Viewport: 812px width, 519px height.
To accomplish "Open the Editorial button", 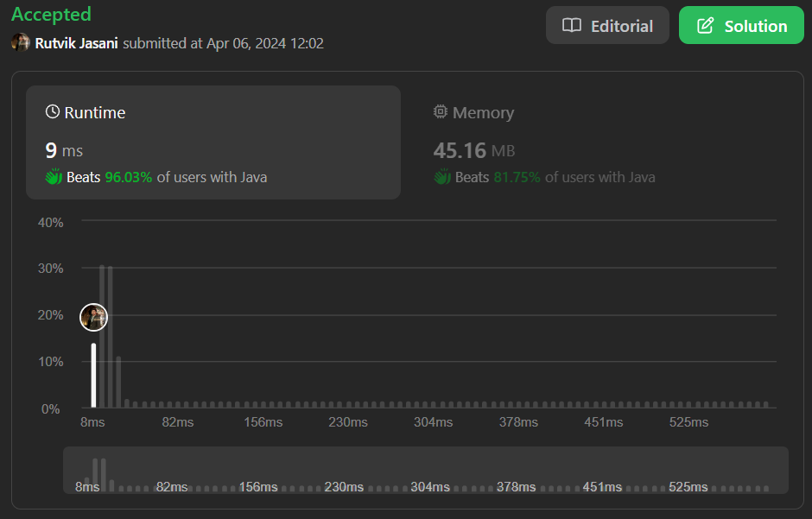I will tap(607, 25).
